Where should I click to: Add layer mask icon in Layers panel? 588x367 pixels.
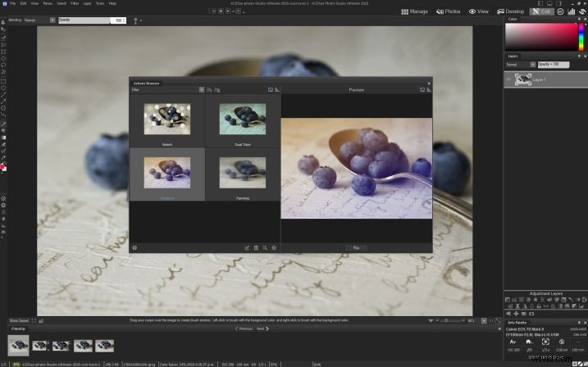point(531,314)
